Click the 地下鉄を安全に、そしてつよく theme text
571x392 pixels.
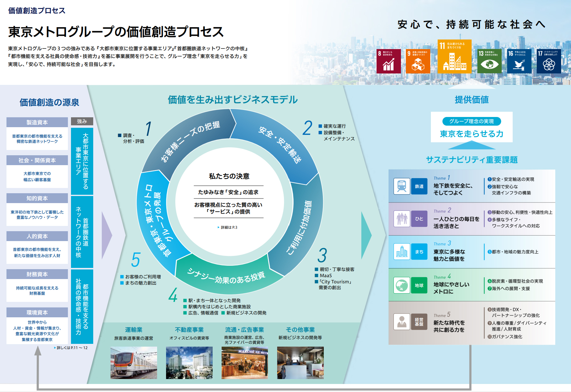click(x=453, y=189)
